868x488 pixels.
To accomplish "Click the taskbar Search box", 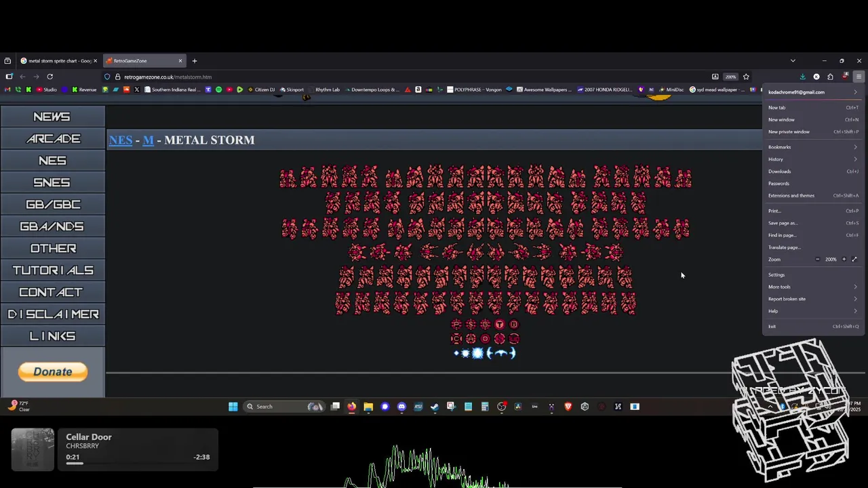I will tap(284, 407).
